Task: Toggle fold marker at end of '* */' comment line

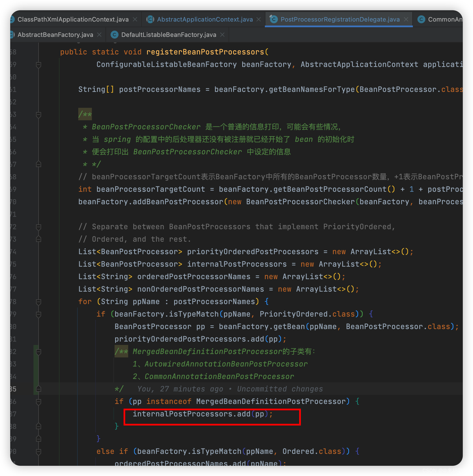Action: pyautogui.click(x=39, y=164)
